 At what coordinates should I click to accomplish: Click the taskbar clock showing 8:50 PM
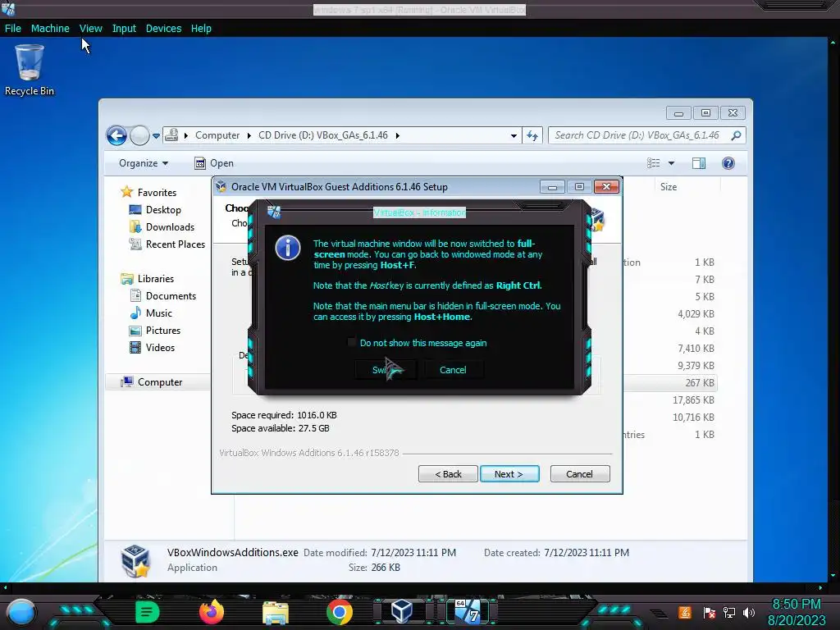796,605
